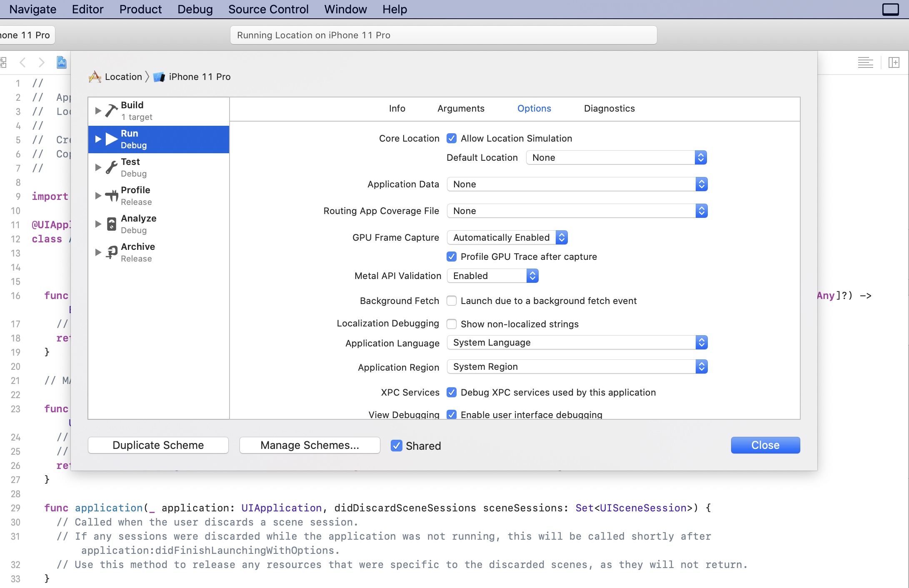
Task: Expand the Build disclosure triangle
Action: 98,111
